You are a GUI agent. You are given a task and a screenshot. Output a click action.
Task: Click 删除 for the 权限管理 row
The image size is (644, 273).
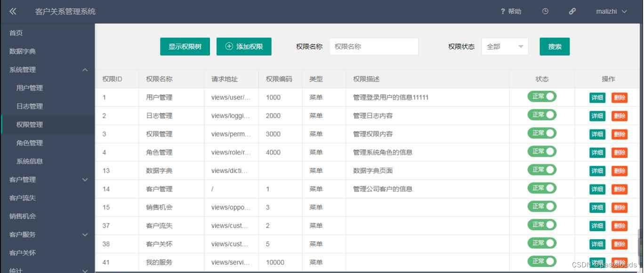point(620,135)
